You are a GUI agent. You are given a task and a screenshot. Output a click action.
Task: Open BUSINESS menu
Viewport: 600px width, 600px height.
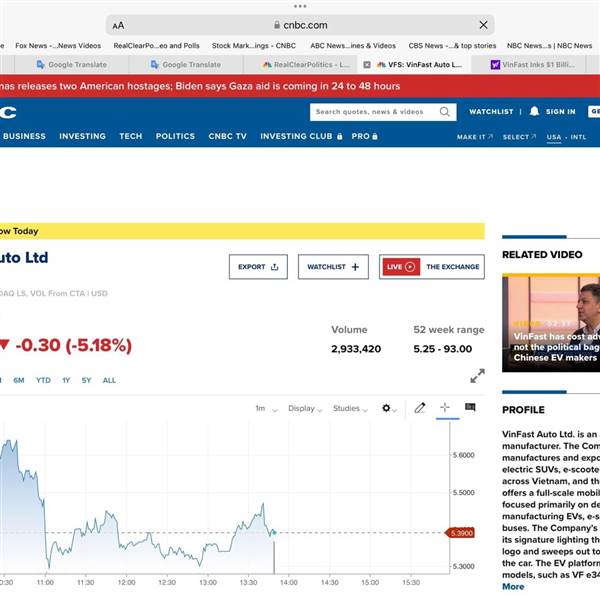24,136
